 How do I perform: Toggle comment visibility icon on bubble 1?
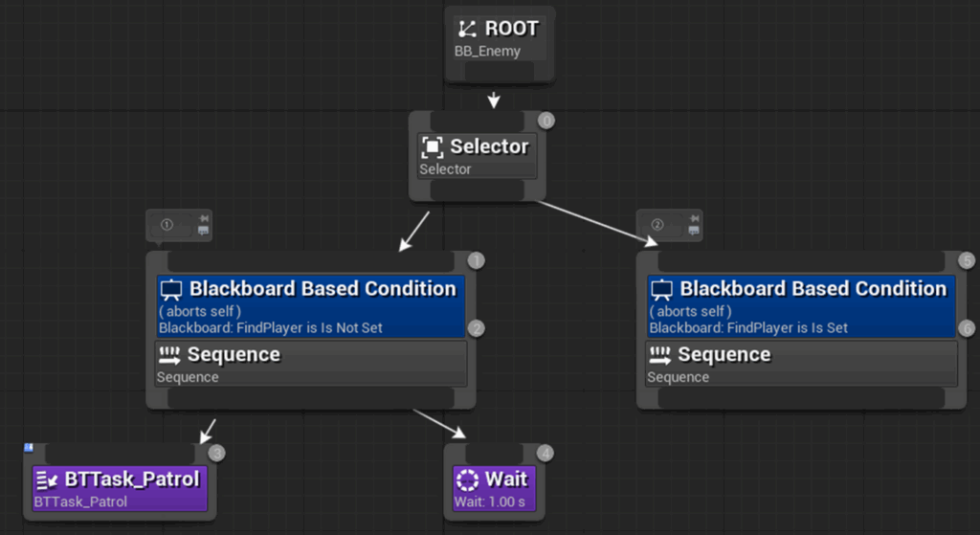coord(203,231)
